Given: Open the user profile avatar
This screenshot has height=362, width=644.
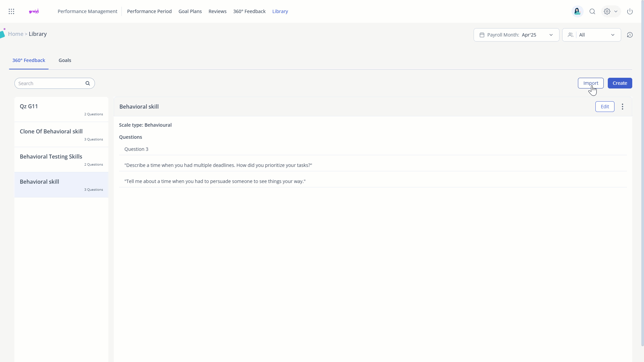Looking at the screenshot, I should point(577,11).
